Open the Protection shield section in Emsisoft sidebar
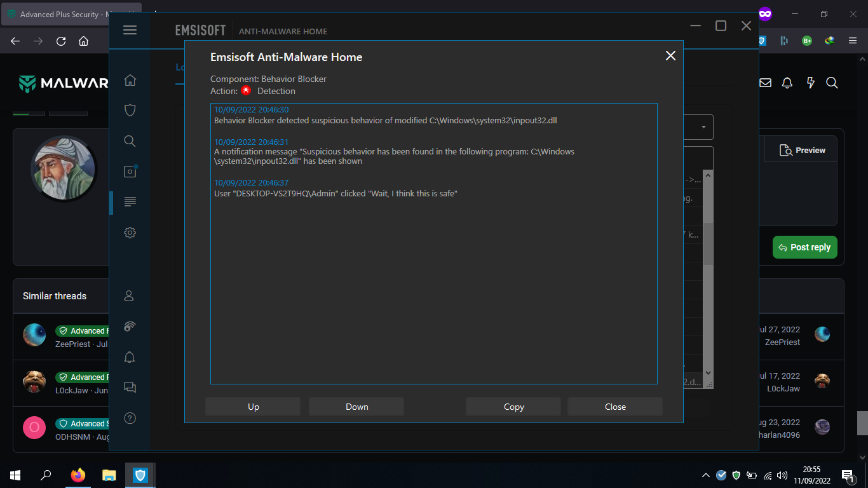The height and width of the screenshot is (488, 868). [x=130, y=110]
